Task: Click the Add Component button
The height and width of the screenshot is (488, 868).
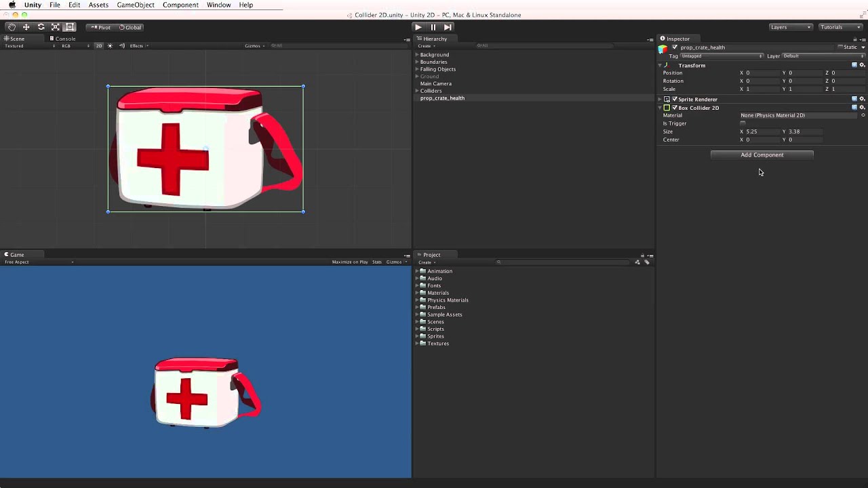Action: pos(762,155)
